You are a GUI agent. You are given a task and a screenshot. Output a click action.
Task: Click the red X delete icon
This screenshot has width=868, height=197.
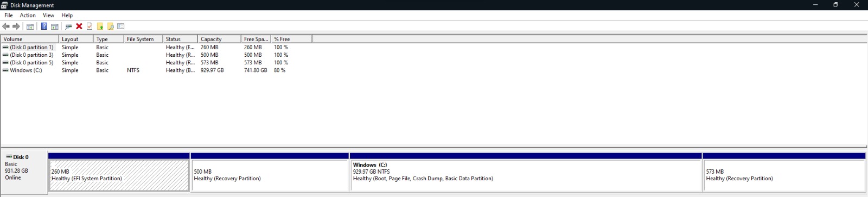79,26
